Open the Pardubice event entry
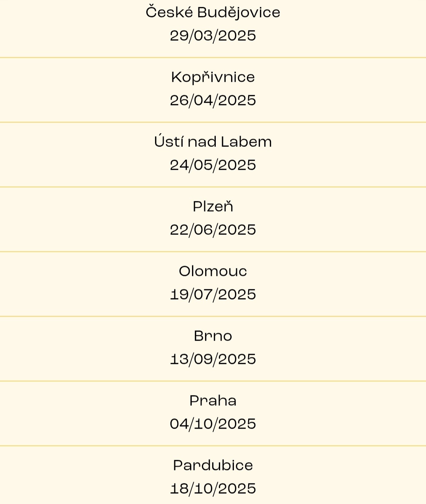The height and width of the screenshot is (504, 426). (x=213, y=475)
